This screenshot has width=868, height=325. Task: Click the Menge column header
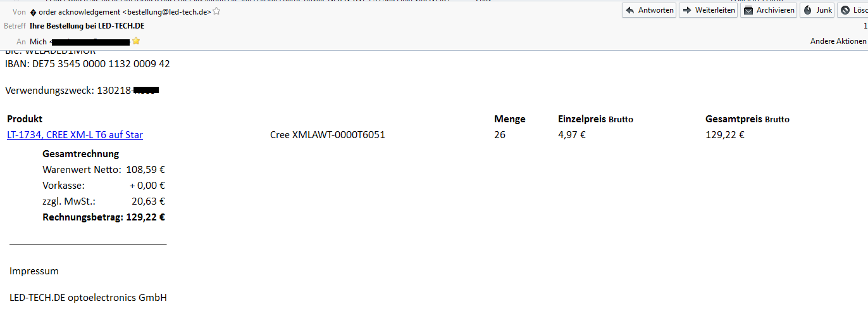510,119
